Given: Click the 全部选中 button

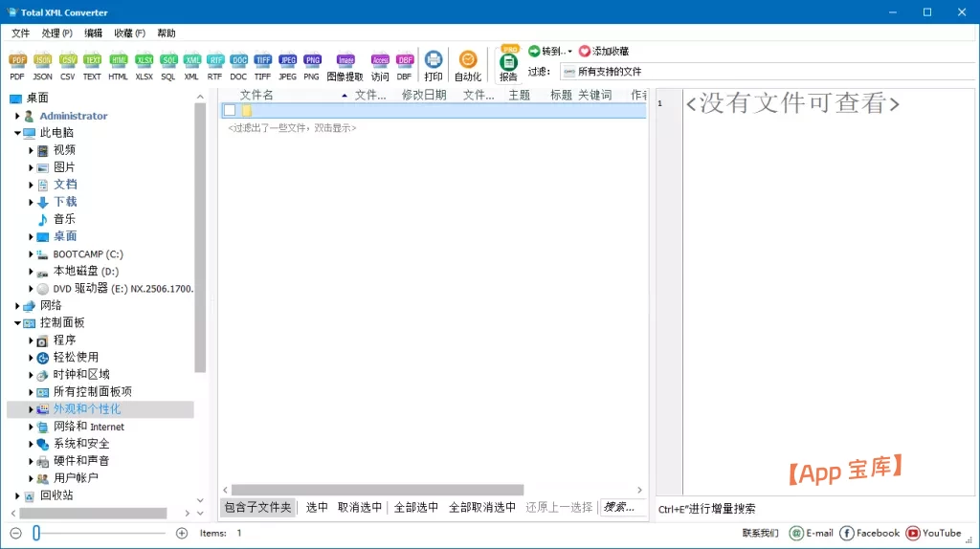Looking at the screenshot, I should [x=415, y=507].
